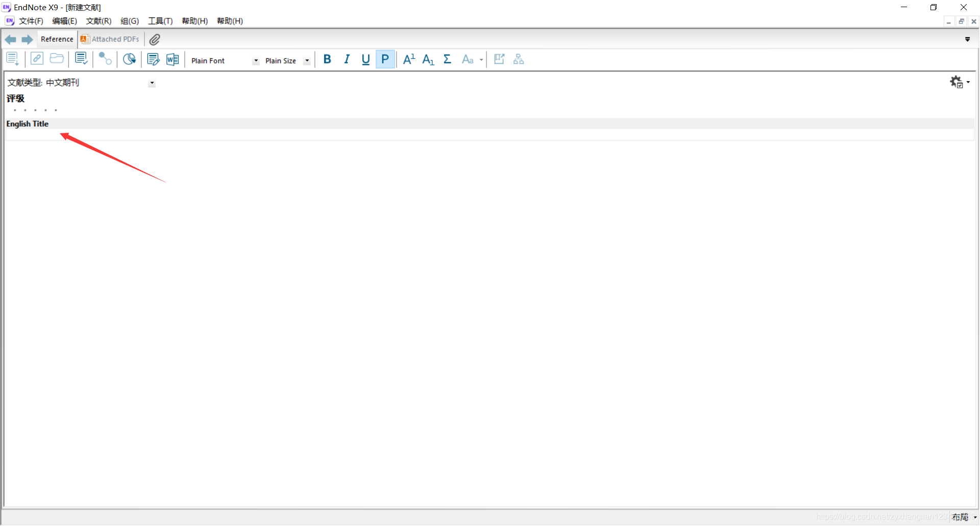Toggle Underline formatting
Viewport: 980px width, 526px height.
tap(365, 59)
